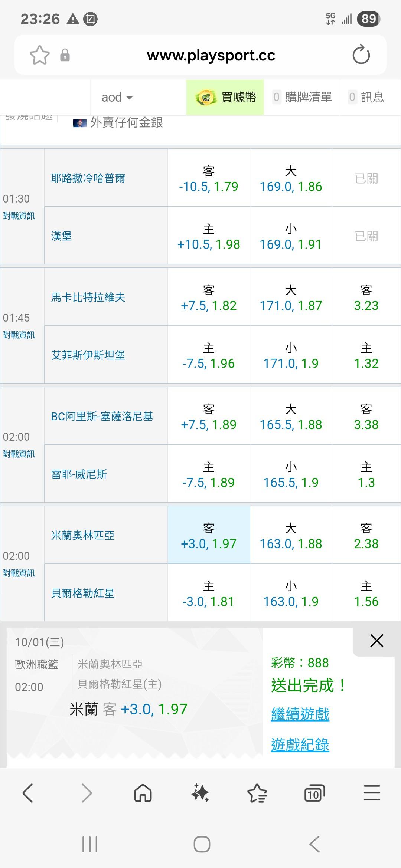Open browser bookmarks list icon
The image size is (401, 868).
click(257, 793)
